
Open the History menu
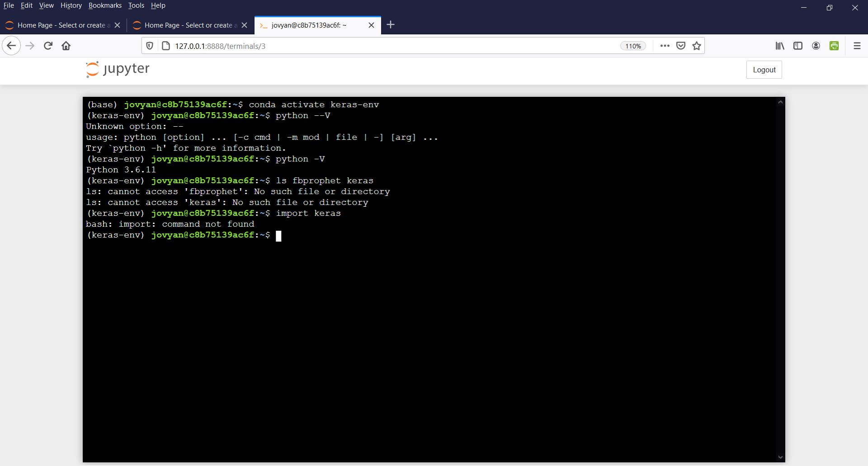point(71,5)
